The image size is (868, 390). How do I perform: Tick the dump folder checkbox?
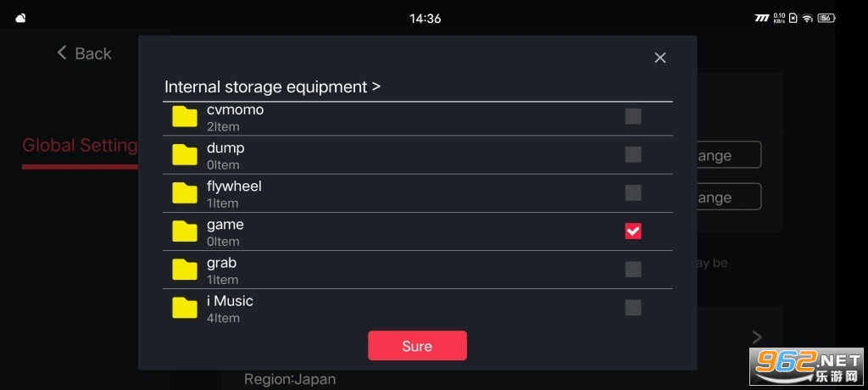tap(633, 154)
